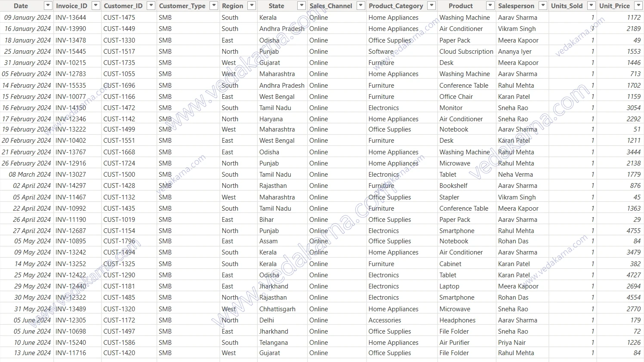644x362 pixels.
Task: Open the Date column filter dropdown
Action: [48, 6]
